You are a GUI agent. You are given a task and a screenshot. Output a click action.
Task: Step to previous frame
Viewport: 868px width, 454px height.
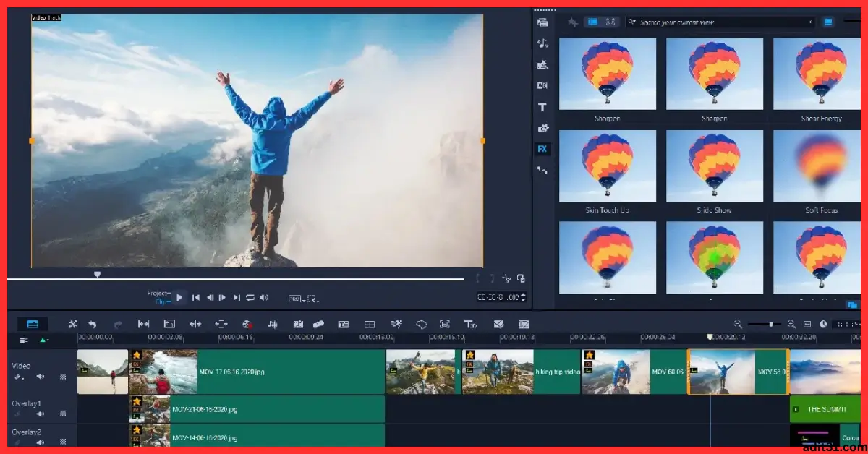click(x=210, y=297)
